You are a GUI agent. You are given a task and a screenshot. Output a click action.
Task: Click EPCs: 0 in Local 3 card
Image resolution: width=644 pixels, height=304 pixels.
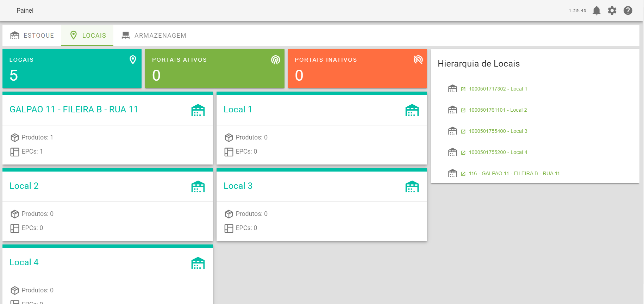[246, 228]
